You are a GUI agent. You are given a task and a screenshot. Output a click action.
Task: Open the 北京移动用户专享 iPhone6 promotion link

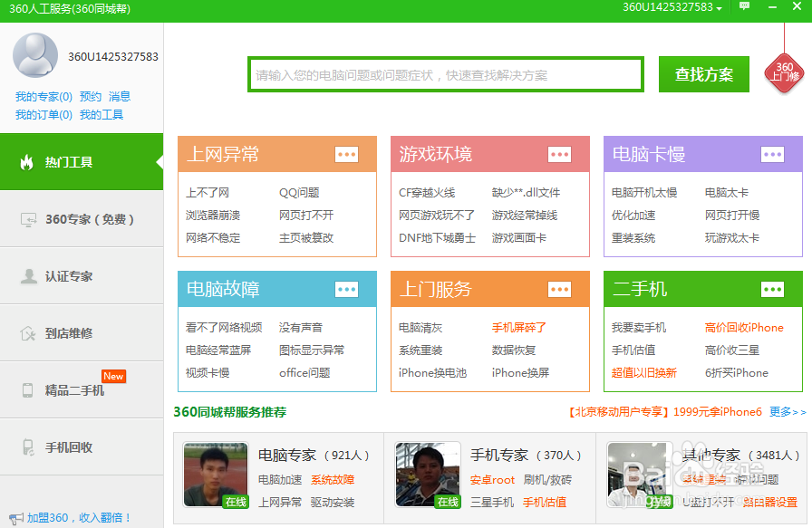point(663,412)
